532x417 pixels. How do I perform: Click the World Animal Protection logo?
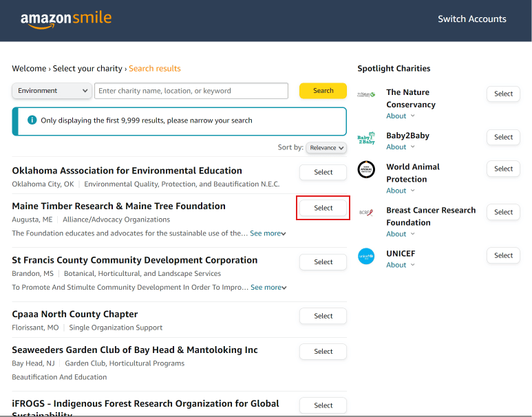click(366, 169)
